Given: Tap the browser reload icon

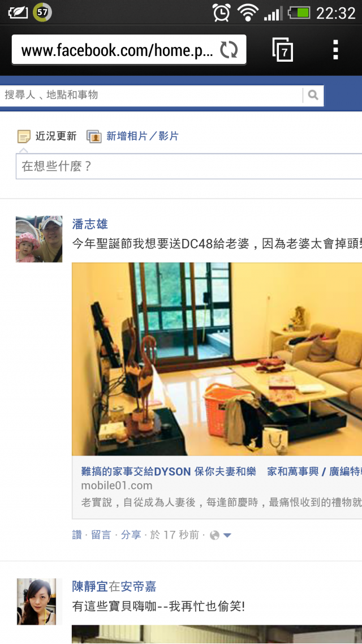Looking at the screenshot, I should pyautogui.click(x=229, y=50).
